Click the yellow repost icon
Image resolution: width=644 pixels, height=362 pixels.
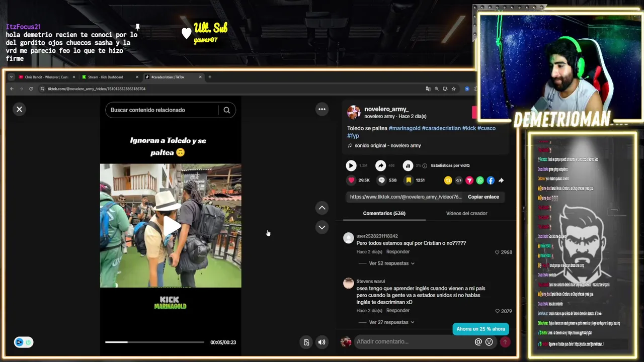[x=448, y=180]
